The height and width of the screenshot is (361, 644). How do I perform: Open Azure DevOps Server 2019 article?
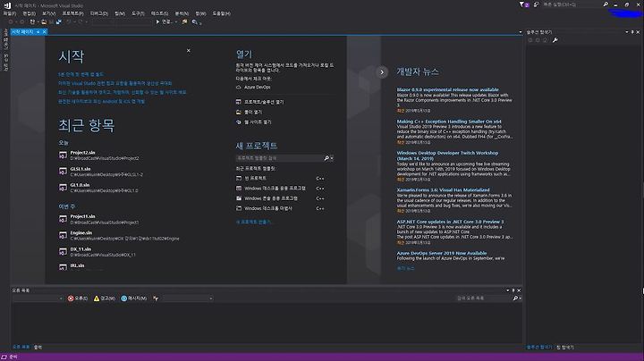click(442, 253)
